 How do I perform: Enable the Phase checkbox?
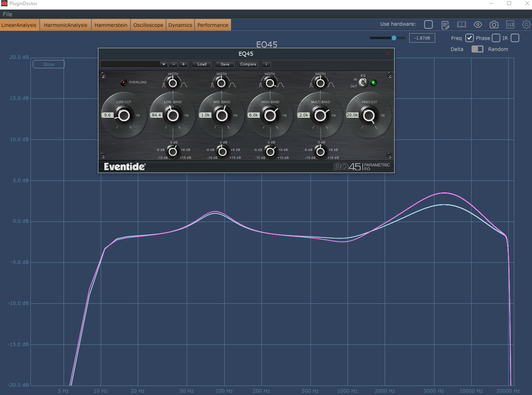tap(496, 38)
